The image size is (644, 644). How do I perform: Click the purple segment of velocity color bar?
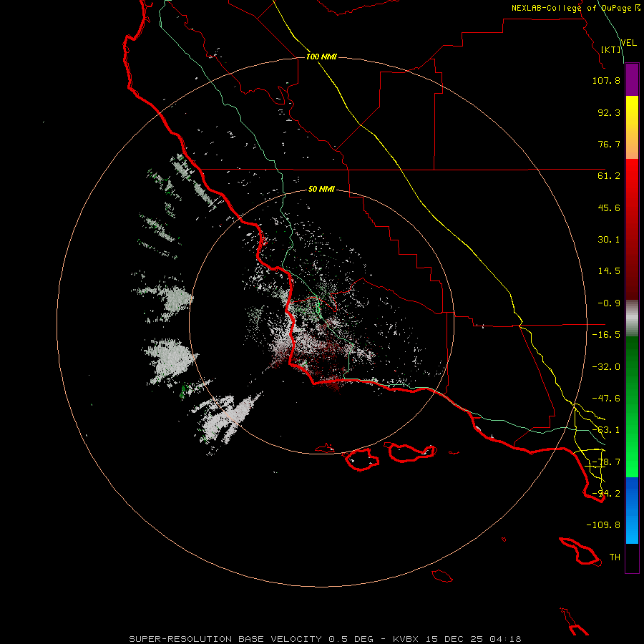(x=632, y=80)
